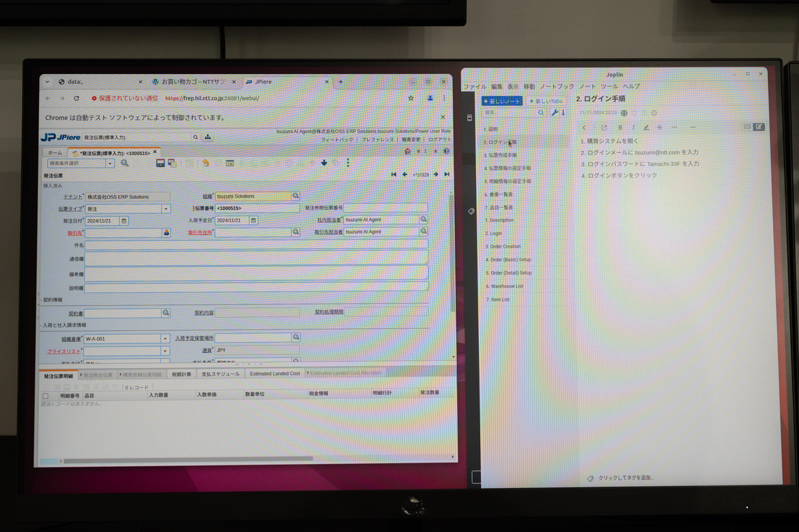Open the プライスリスト dropdown
799x532 pixels.
[165, 351]
